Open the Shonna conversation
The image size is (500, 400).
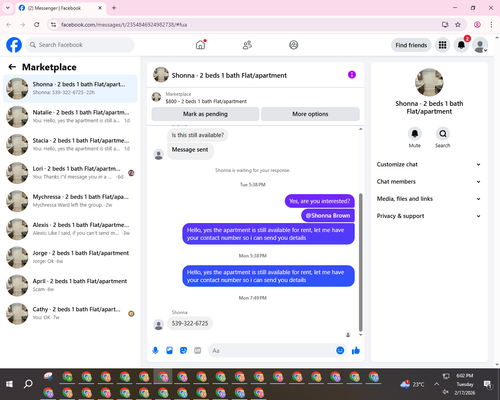click(x=70, y=89)
